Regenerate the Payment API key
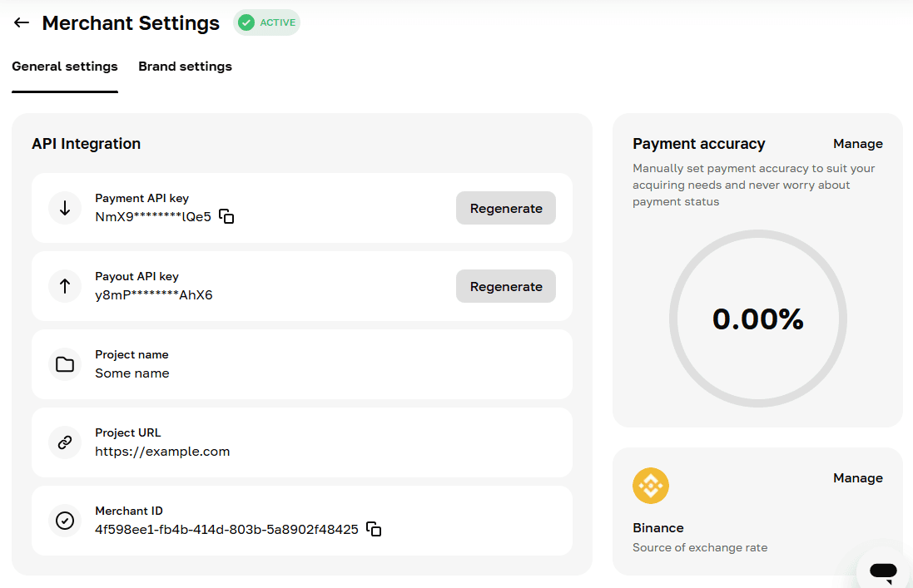This screenshot has height=588, width=913. 506,208
